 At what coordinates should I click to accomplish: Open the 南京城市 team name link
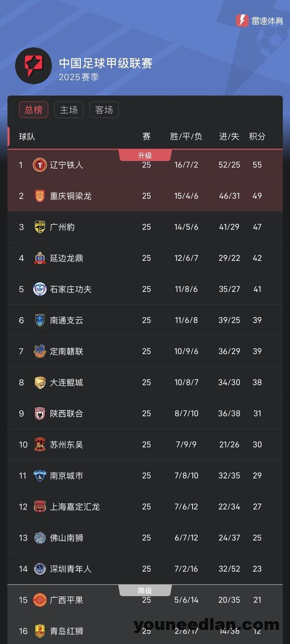(x=66, y=476)
